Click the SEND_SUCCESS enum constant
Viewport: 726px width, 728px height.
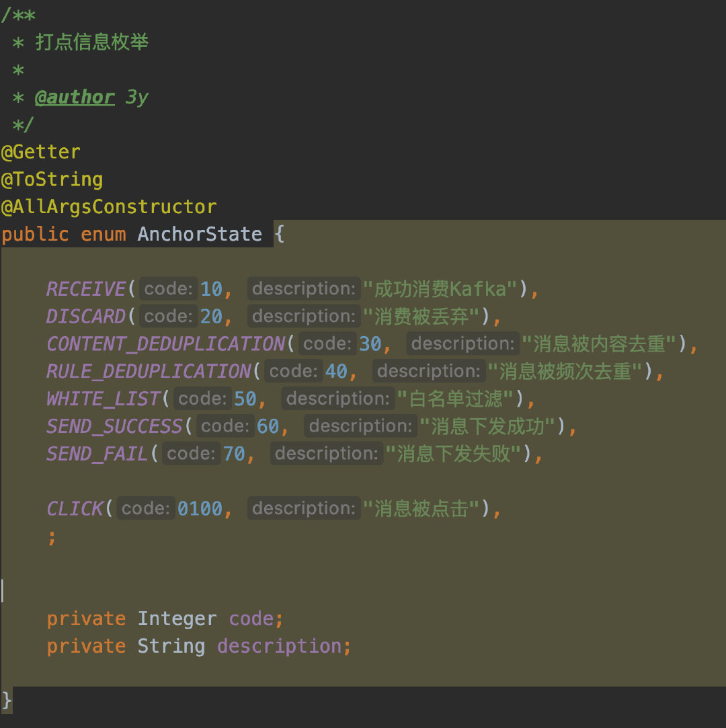114,426
